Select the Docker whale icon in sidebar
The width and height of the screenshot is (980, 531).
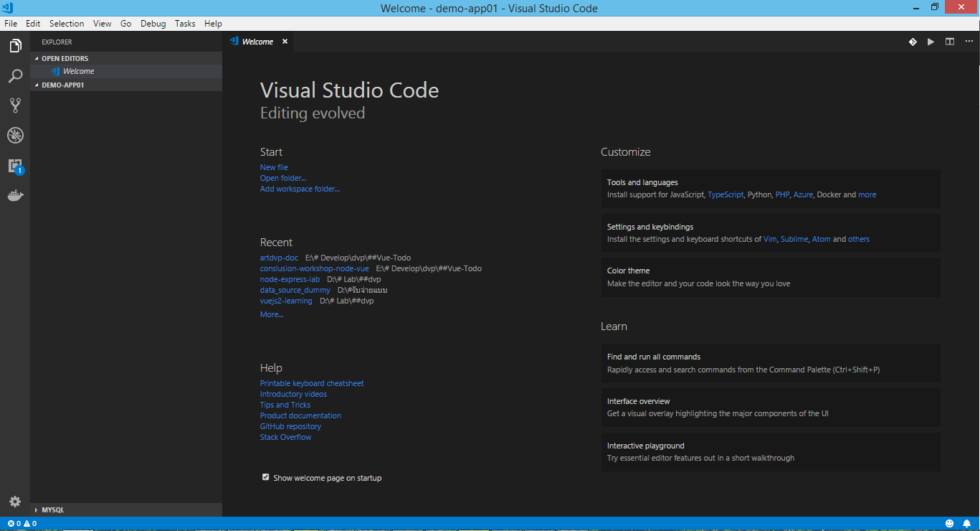tap(15, 194)
